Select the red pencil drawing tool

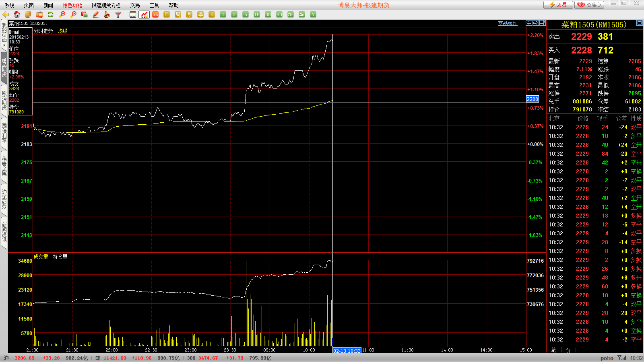tap(96, 14)
